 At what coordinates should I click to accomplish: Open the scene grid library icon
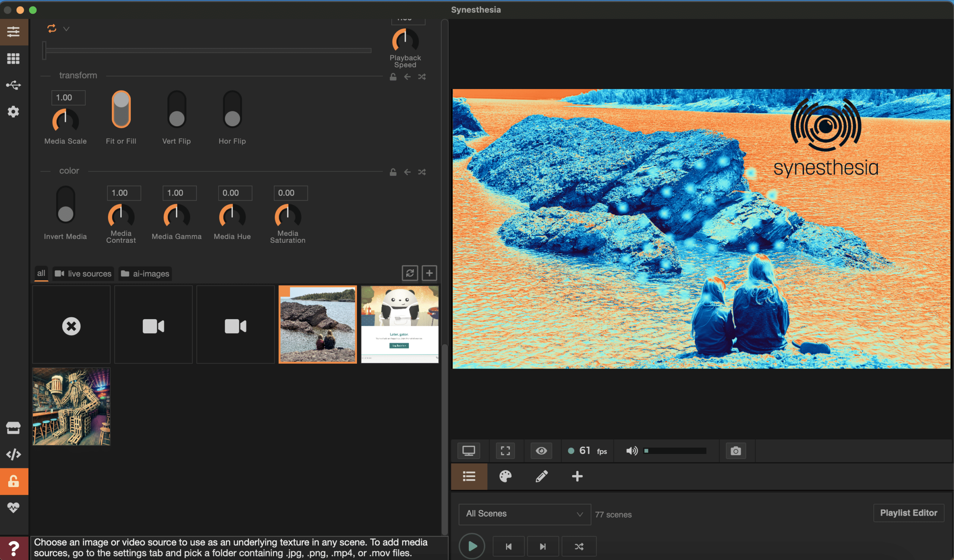click(x=13, y=59)
